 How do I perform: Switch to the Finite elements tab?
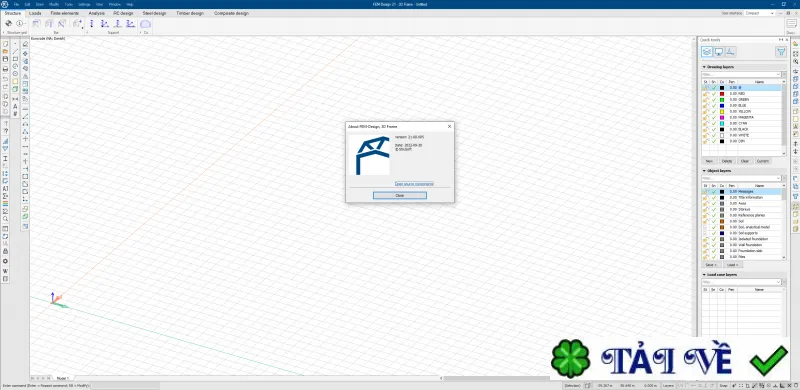coord(65,13)
